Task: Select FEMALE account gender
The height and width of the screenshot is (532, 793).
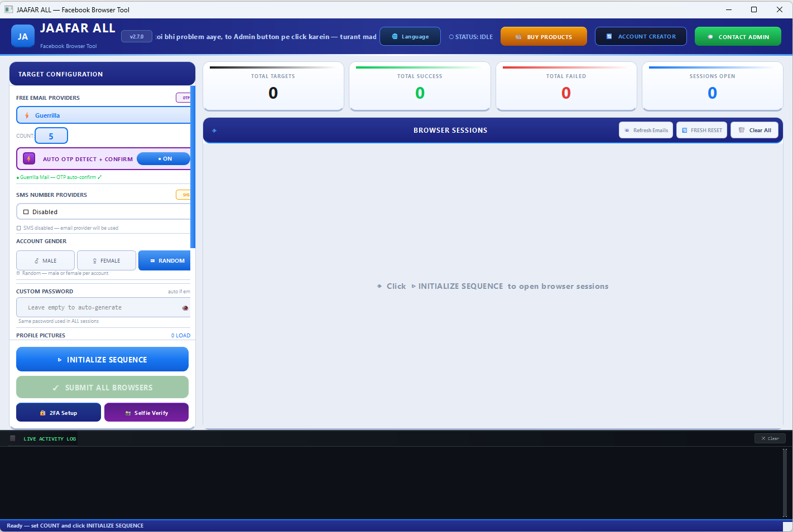Action: [107, 260]
